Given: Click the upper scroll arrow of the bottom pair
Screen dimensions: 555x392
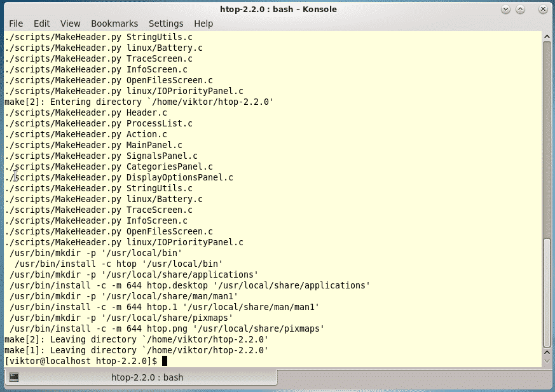Looking at the screenshot, I should [547, 353].
